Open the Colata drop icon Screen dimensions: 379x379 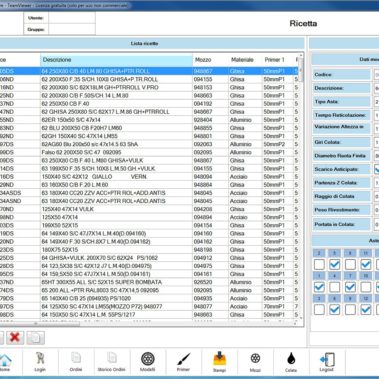pos(291,362)
